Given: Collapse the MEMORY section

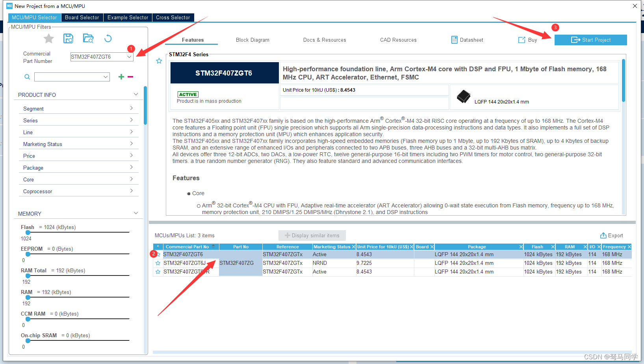Looking at the screenshot, I should click(136, 213).
